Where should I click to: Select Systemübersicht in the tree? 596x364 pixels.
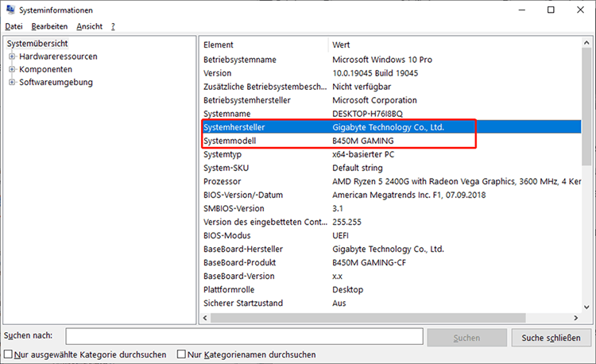point(37,44)
